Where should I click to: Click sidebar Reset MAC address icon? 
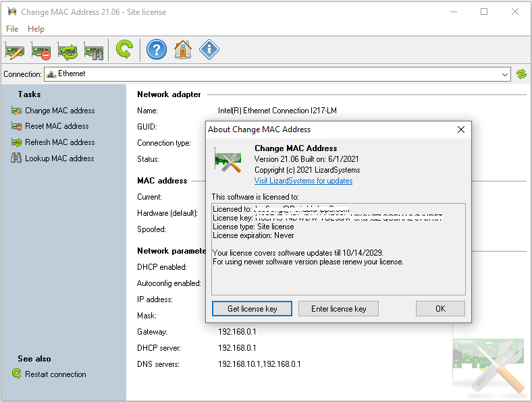[x=16, y=126]
